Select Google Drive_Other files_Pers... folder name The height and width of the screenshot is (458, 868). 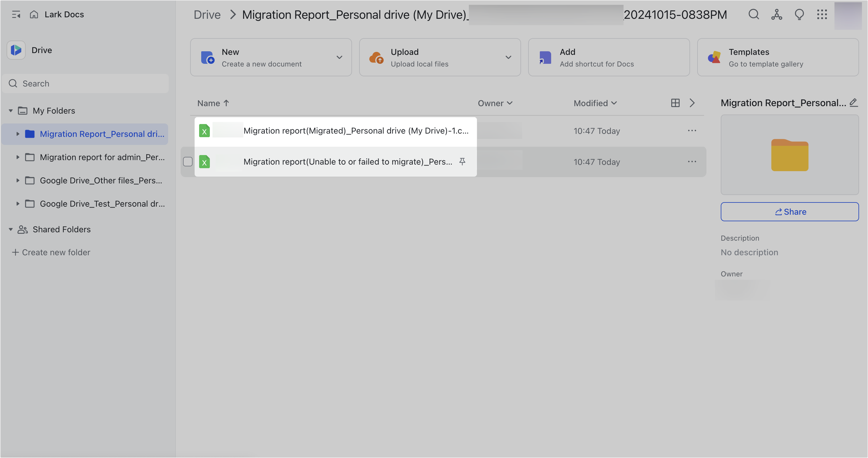pyautogui.click(x=101, y=181)
